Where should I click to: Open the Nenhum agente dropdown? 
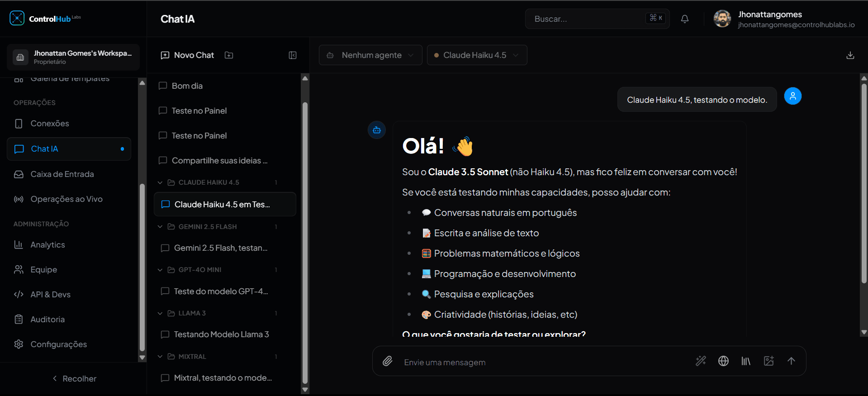(370, 55)
